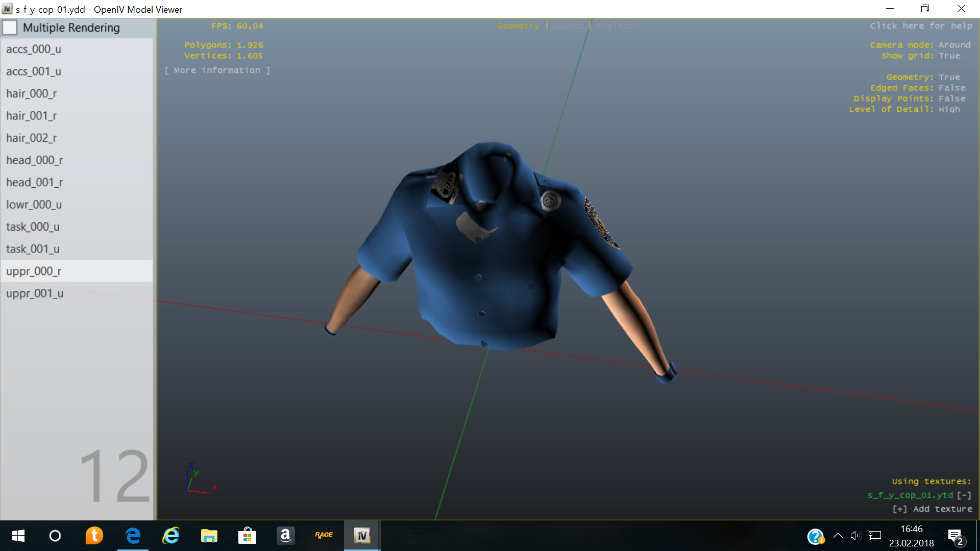Switch to the Skeleton view tab
Viewport: 980px width, 551px height.
point(617,26)
